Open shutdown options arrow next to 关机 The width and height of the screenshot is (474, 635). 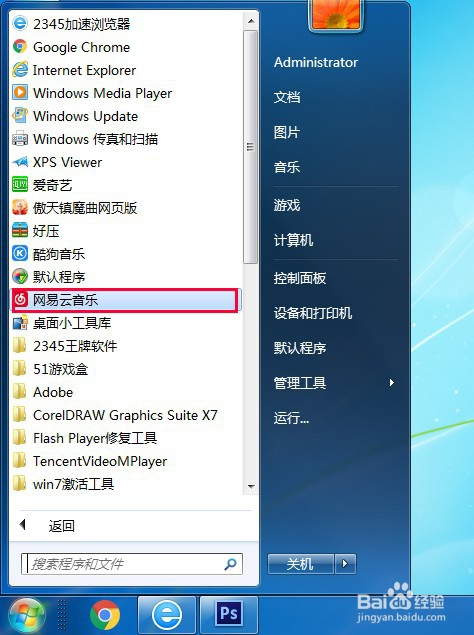[x=345, y=563]
